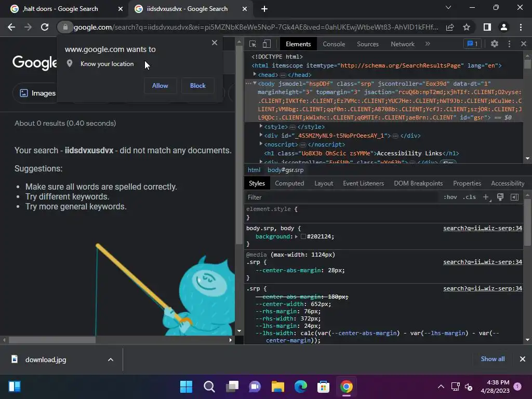Go forward to the next page
This screenshot has height=399, width=532.
coord(28,27)
